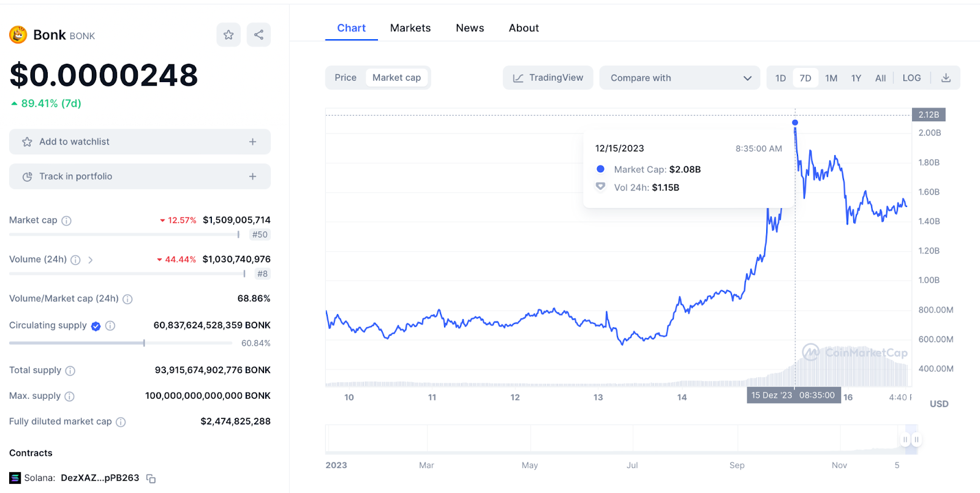Viewport: 980px width, 493px height.
Task: Open the Markets tab
Action: [x=410, y=28]
